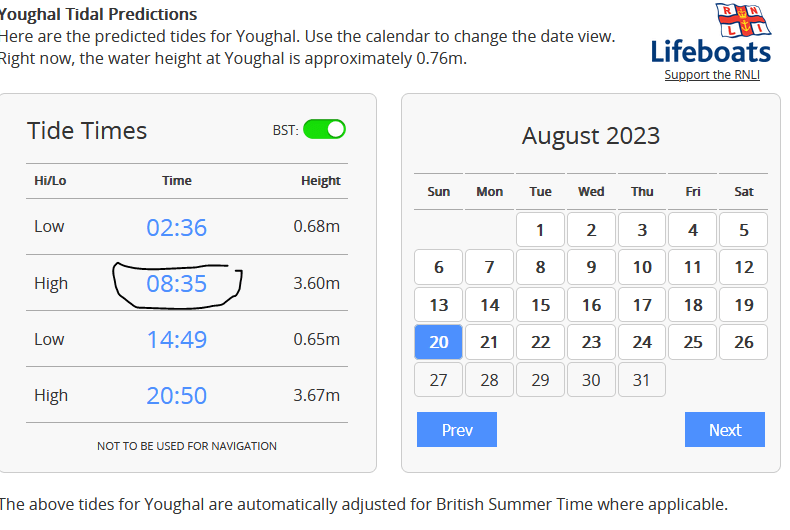Pick August 1 in the calendar
The width and height of the screenshot is (790, 530).
coord(541,230)
